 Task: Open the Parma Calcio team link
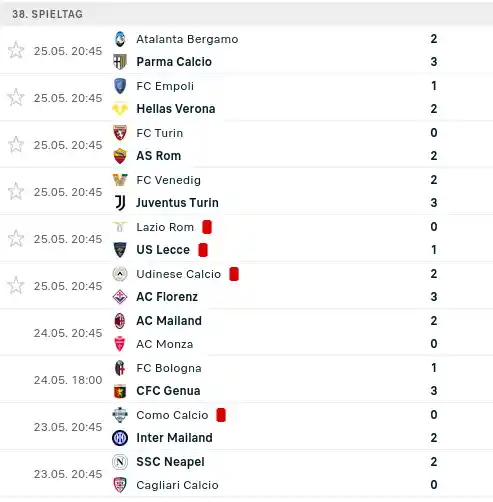click(174, 62)
